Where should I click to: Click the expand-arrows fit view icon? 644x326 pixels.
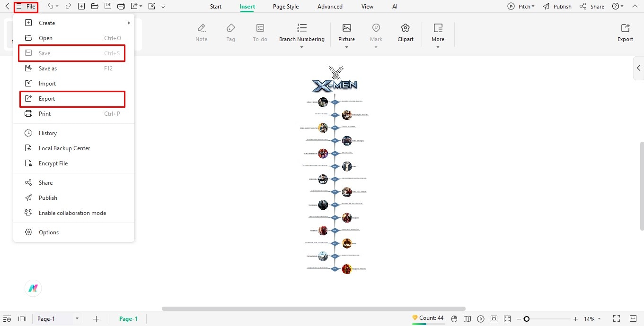coord(507,319)
